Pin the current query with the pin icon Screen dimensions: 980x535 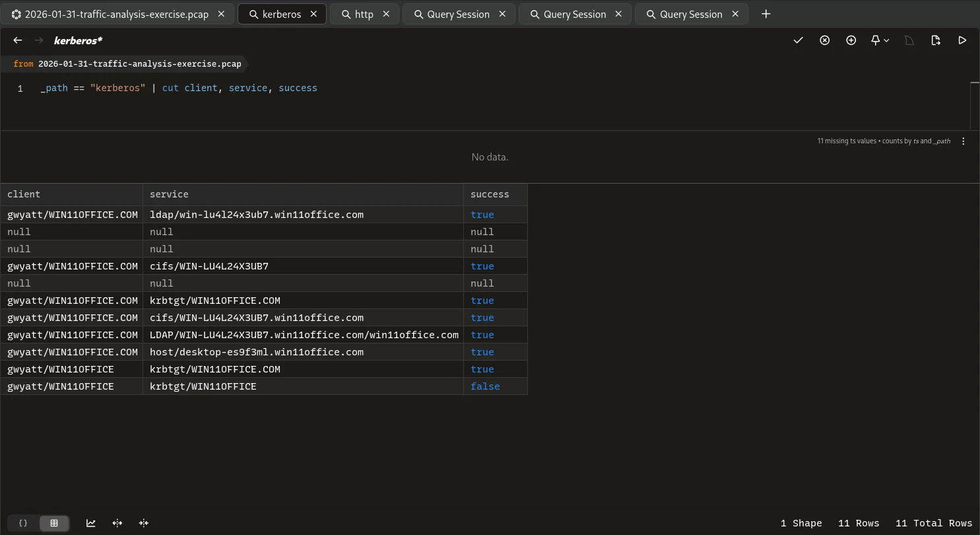[x=874, y=40]
